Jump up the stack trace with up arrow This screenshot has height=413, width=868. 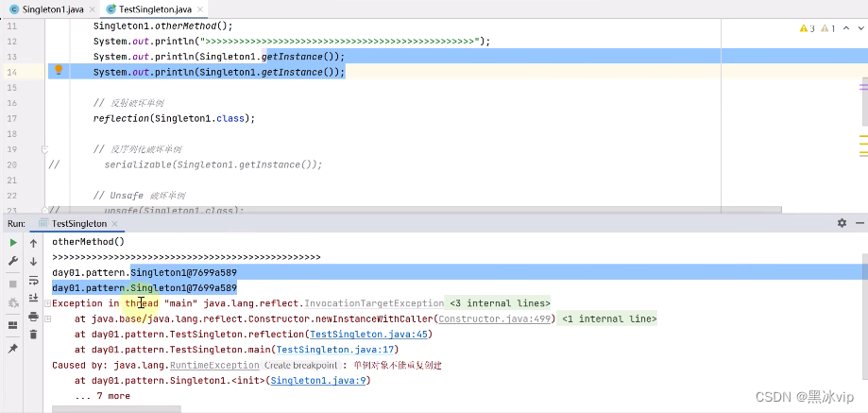(33, 243)
